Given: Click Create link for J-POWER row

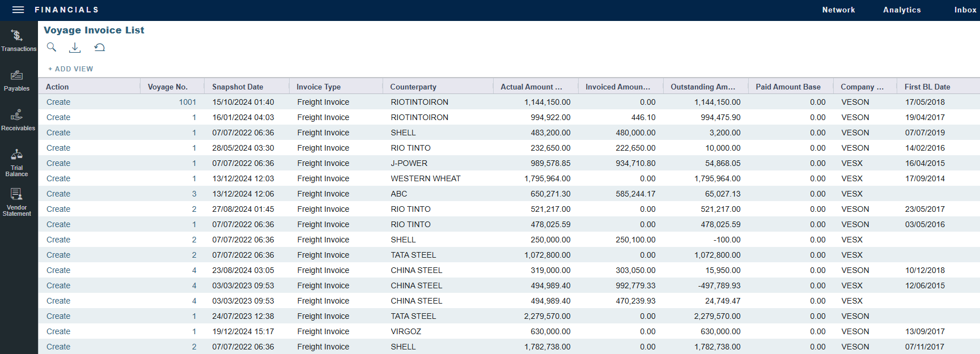Looking at the screenshot, I should click(58, 163).
